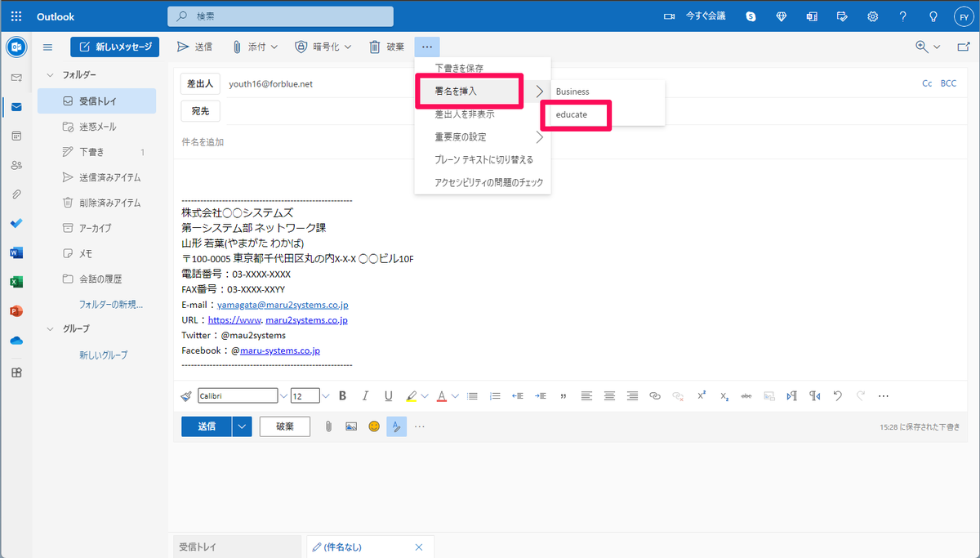980x558 pixels.
Task: Click 破棄 button beside send
Action: (285, 426)
